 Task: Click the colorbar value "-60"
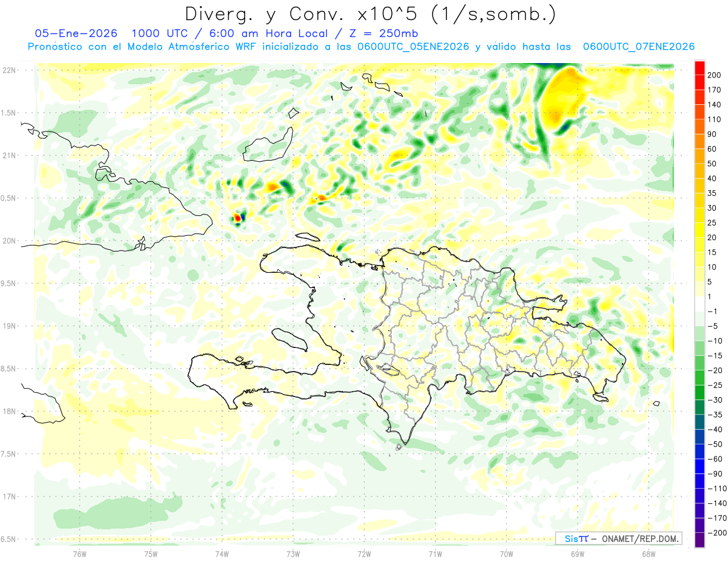tap(716, 459)
